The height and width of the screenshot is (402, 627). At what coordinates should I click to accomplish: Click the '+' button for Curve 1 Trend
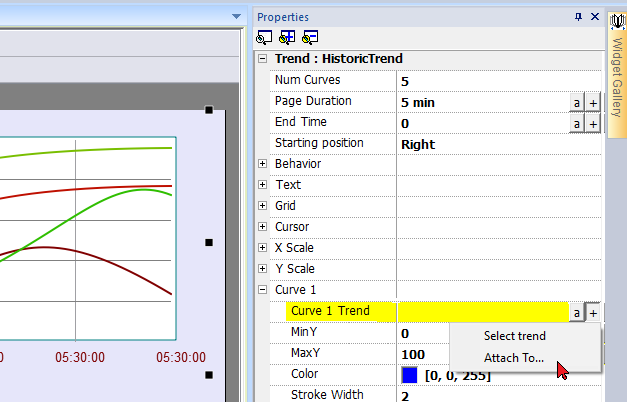pos(592,312)
